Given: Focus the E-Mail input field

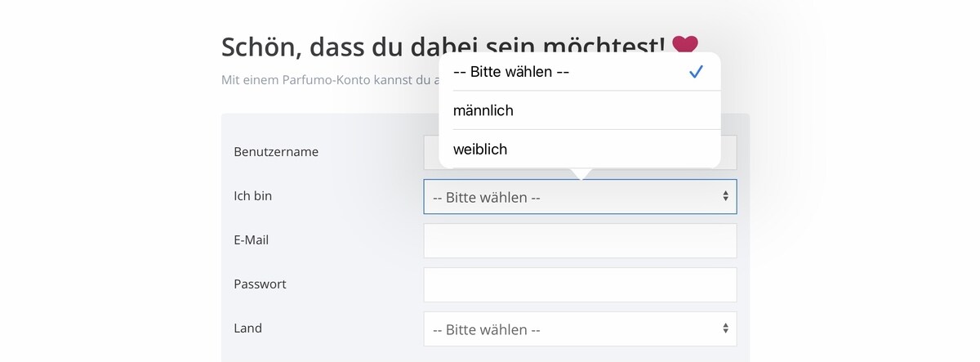Looking at the screenshot, I should click(580, 240).
